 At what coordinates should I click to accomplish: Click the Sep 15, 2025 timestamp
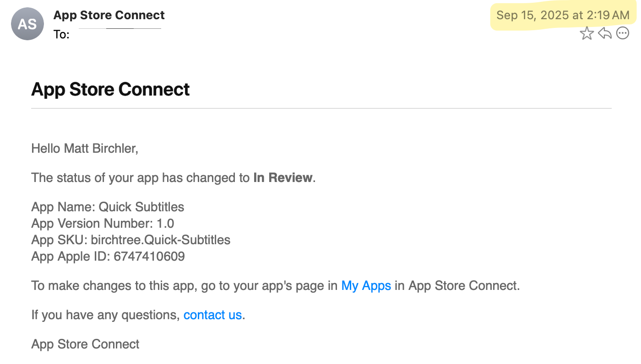pos(563,15)
